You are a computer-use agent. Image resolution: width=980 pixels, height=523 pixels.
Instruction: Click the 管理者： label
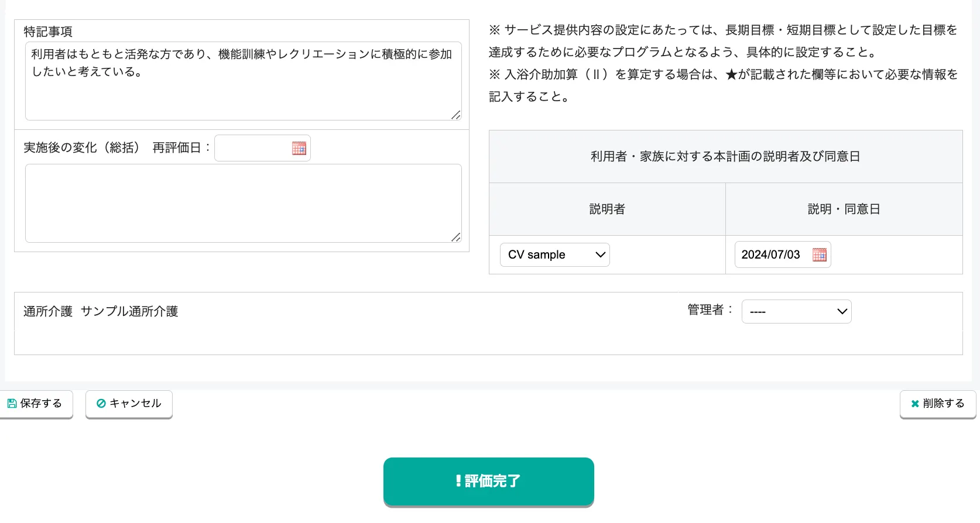tap(711, 309)
